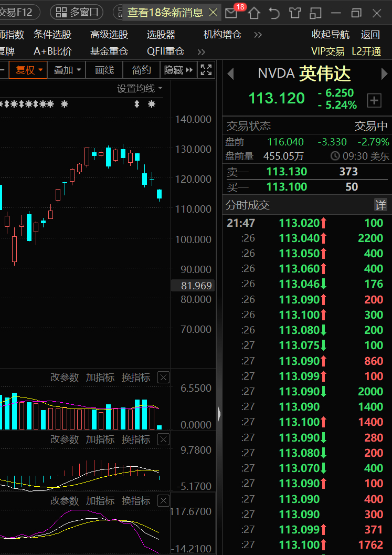Image resolution: width=392 pixels, height=555 pixels.
Task: Click the 卖一 ask price 113.130
Action: click(287, 172)
